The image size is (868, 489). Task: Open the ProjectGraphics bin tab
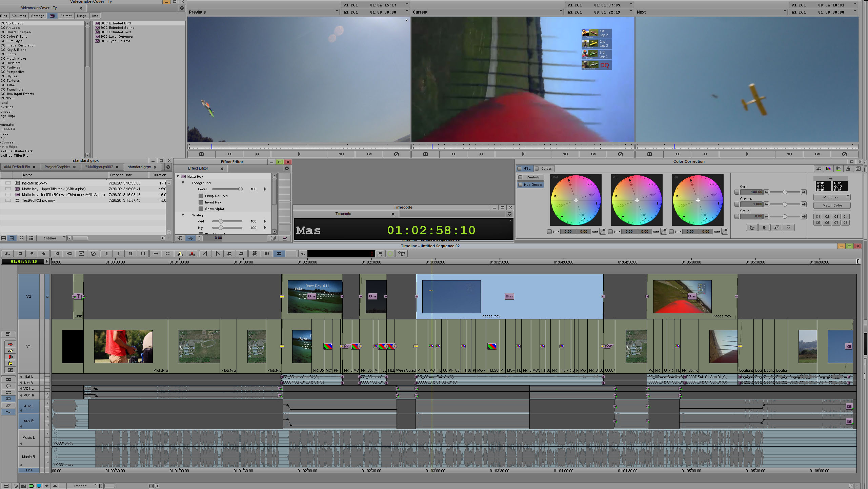[57, 167]
